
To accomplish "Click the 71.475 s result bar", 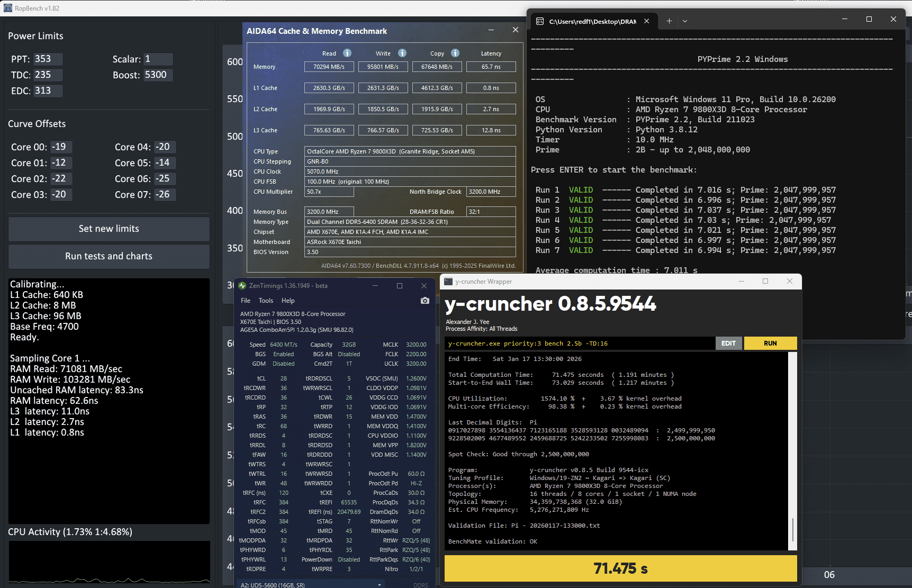I will tap(620, 568).
